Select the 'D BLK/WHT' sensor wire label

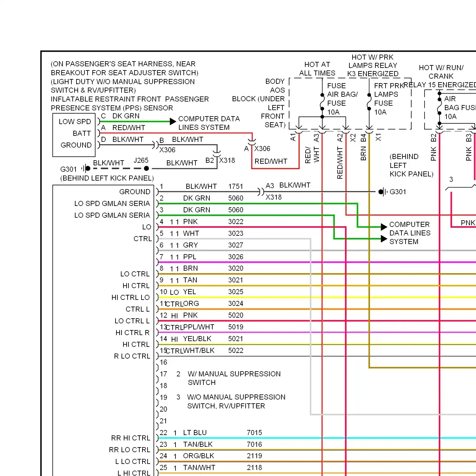coord(122,139)
